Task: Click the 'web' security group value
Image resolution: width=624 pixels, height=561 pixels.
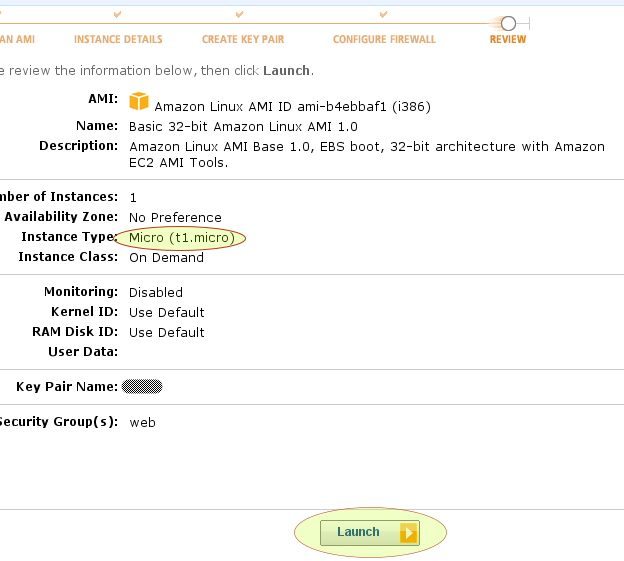Action: coord(142,423)
